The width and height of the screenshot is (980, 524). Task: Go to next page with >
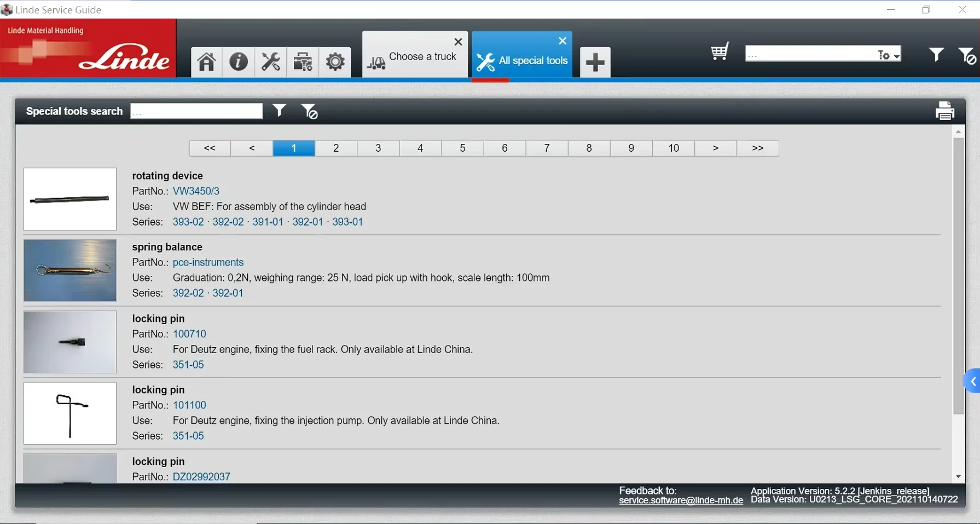tap(716, 148)
